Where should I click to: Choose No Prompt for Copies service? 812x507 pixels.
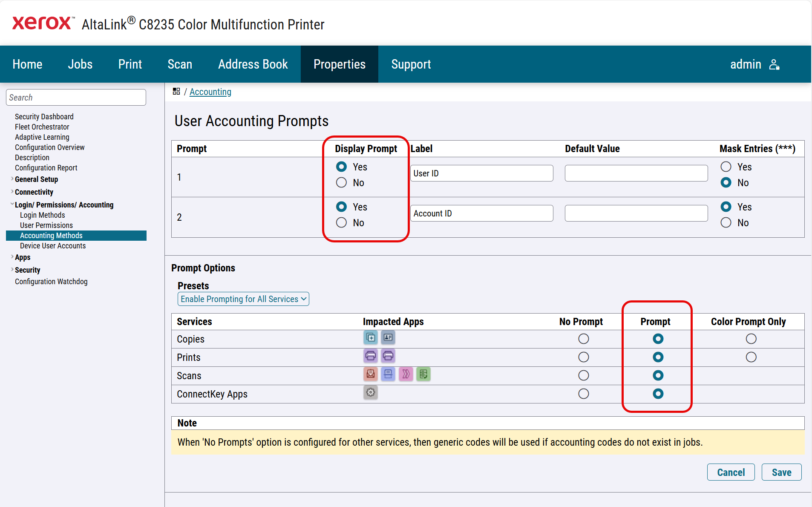583,339
